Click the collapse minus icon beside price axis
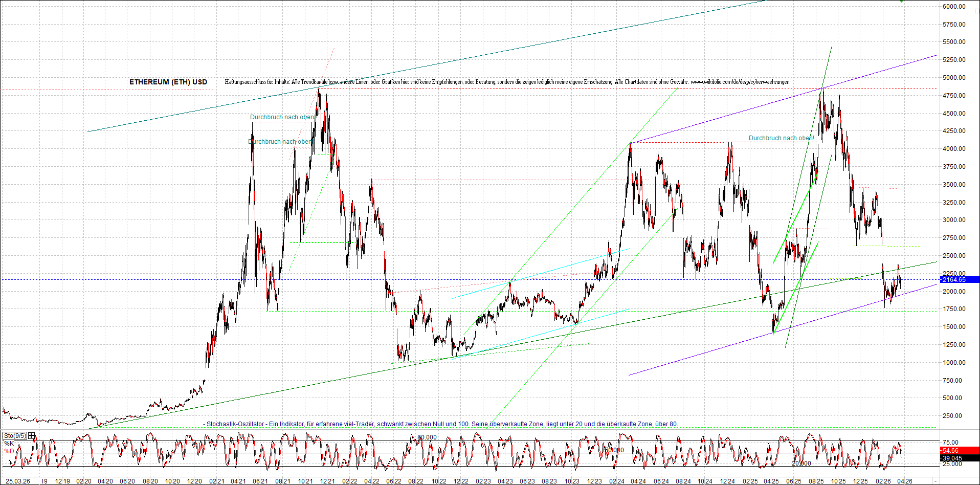This screenshot has width=980, height=485. [x=976, y=11]
